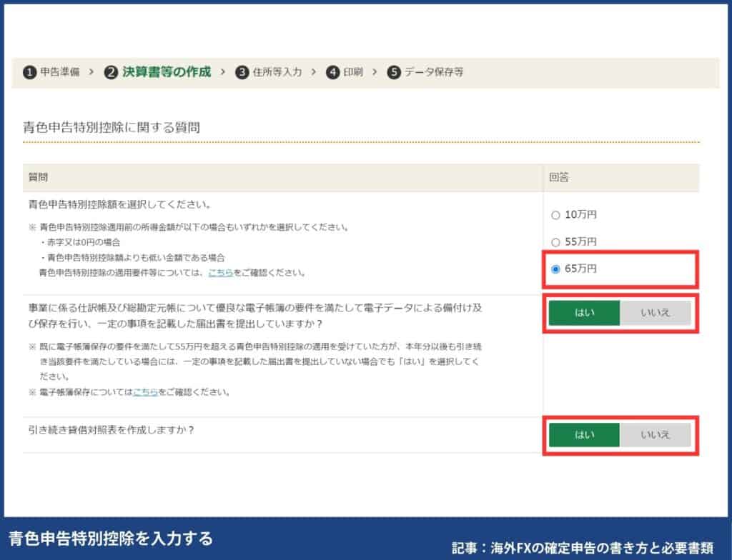Go to step 2 決算書等の作成
The image size is (732, 560).
[157, 72]
